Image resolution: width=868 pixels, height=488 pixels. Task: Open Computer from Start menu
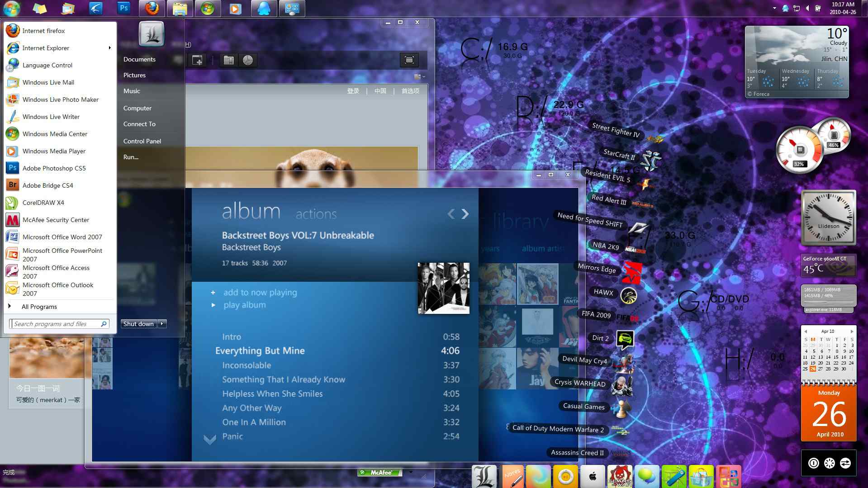(138, 108)
